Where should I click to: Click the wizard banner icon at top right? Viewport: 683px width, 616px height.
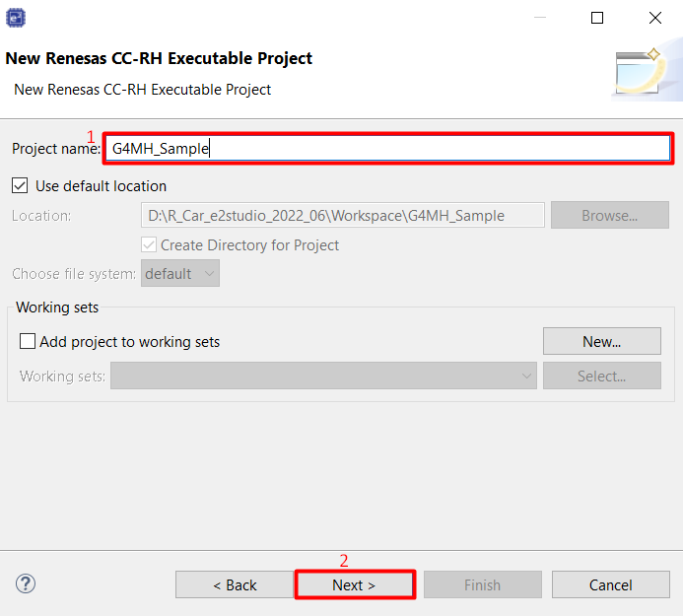click(x=642, y=70)
